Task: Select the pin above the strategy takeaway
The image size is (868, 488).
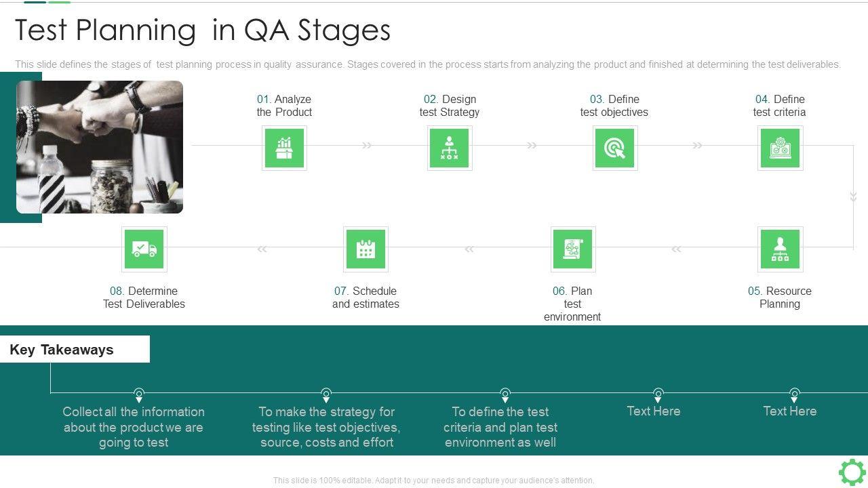Action: 326,394
